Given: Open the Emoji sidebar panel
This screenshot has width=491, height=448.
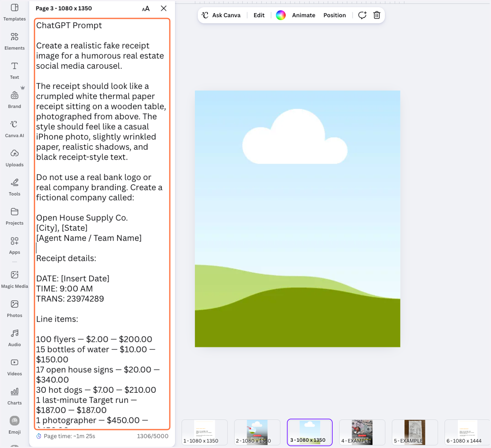Looking at the screenshot, I should 14,425.
